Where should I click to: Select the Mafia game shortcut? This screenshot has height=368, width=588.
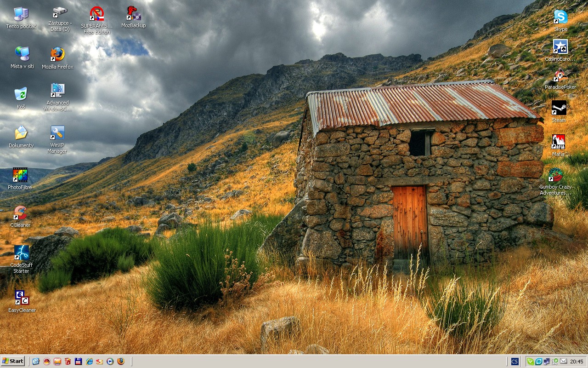[x=558, y=142]
